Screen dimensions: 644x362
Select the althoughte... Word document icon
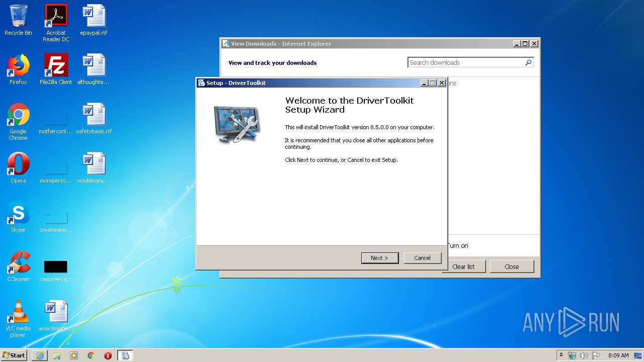coord(94,69)
